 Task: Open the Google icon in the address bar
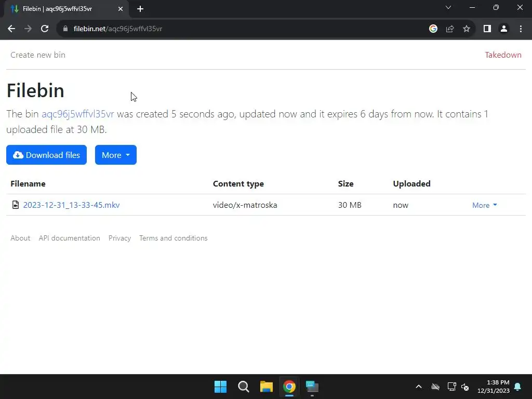tap(433, 29)
